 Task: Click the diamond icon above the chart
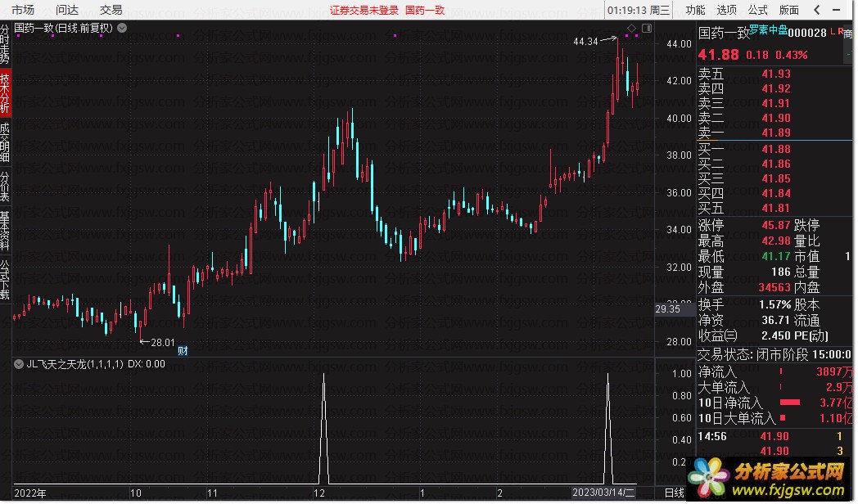631,28
